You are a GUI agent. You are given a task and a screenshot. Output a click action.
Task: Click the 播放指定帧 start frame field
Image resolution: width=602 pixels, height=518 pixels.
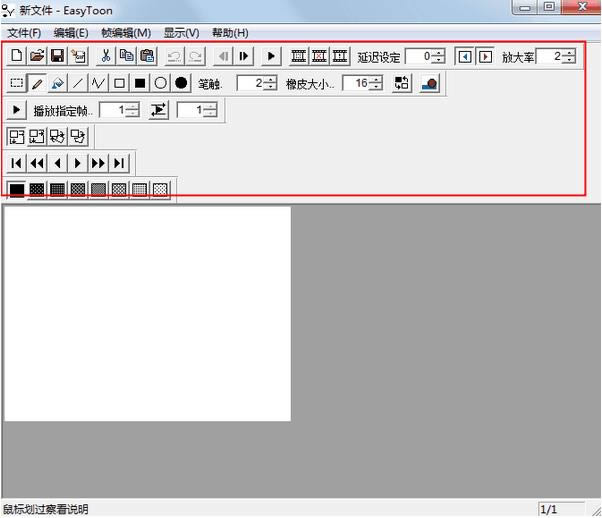click(113, 110)
